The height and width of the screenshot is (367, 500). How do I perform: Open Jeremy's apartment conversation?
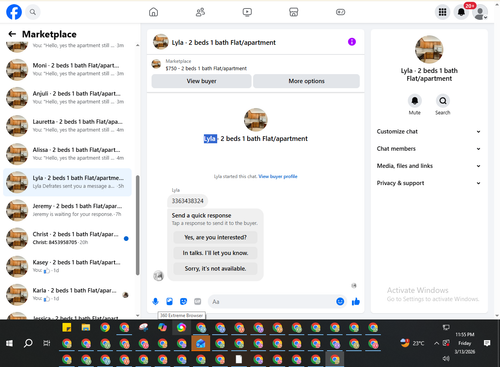coord(67,210)
